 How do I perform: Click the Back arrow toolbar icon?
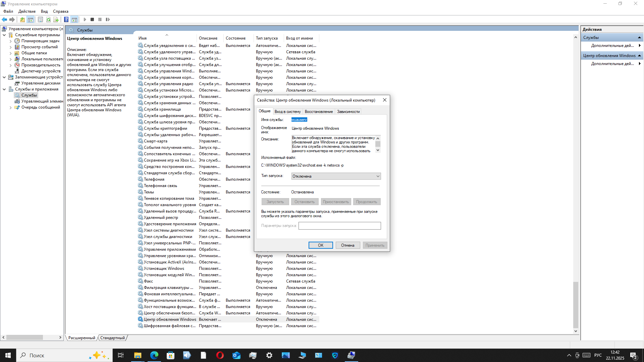[x=4, y=19]
